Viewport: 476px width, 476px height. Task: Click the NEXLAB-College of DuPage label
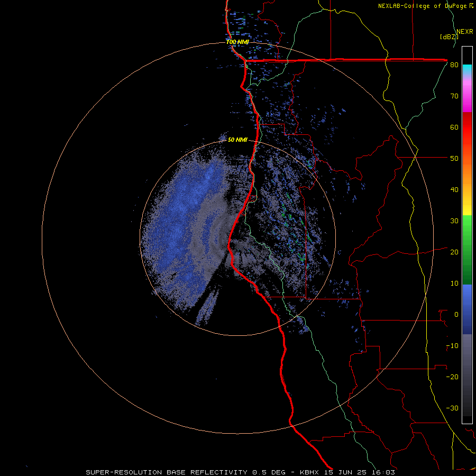[x=426, y=6]
